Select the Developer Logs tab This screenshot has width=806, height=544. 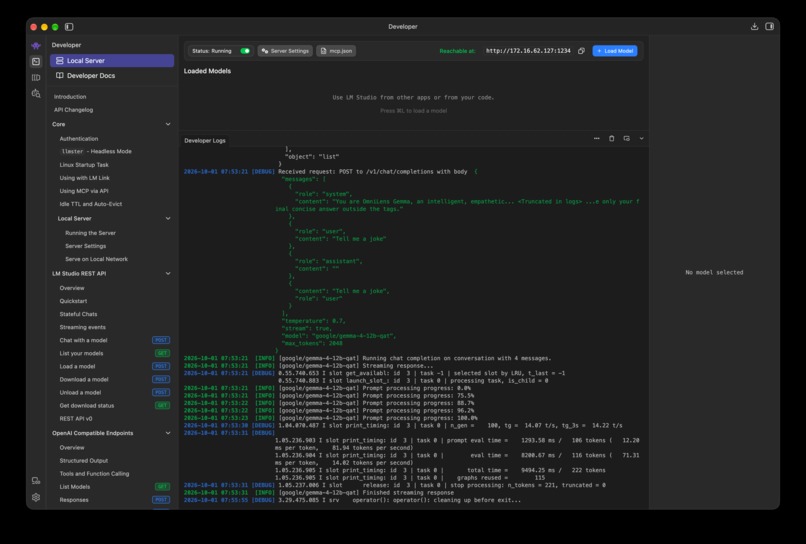tap(205, 140)
